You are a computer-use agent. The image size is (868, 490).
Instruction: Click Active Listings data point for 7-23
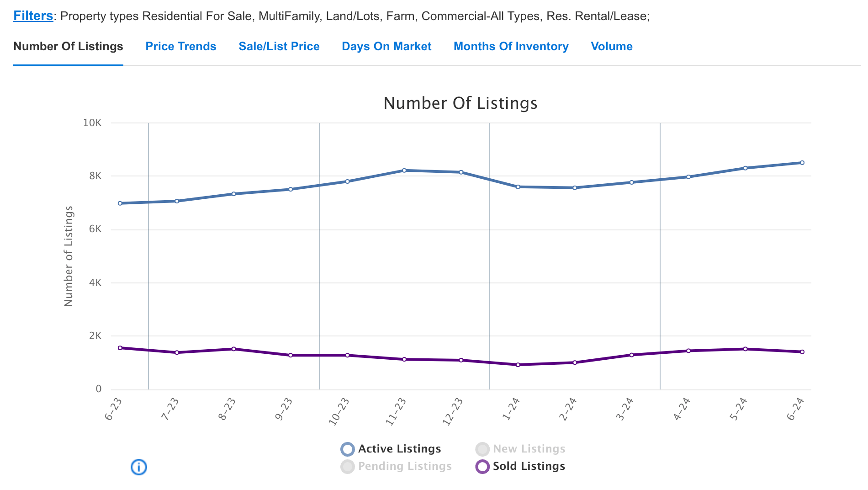[177, 201]
